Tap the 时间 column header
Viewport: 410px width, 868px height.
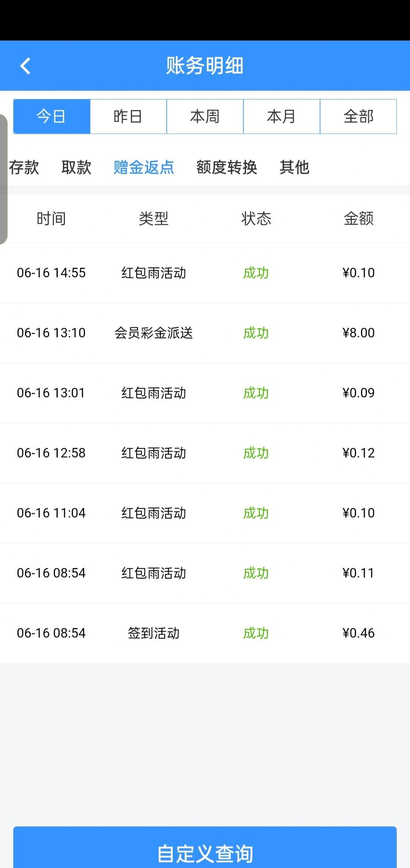[51, 219]
